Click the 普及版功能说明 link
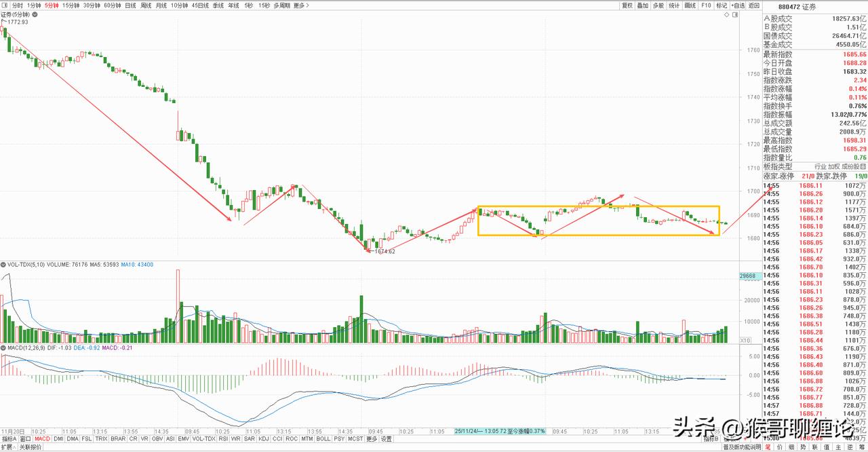Viewport: 868px width, 452px height. click(742, 447)
